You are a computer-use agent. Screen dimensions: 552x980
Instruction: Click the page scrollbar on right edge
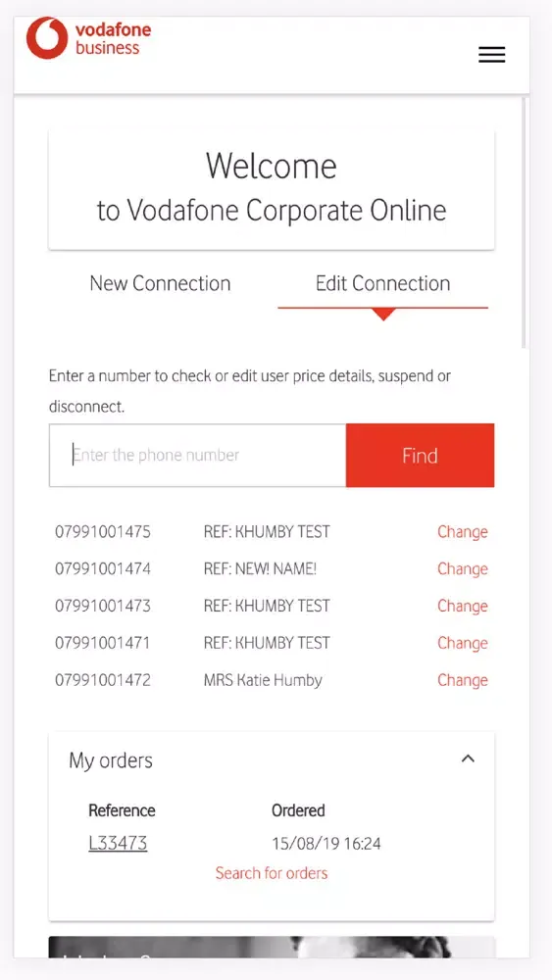[526, 221]
